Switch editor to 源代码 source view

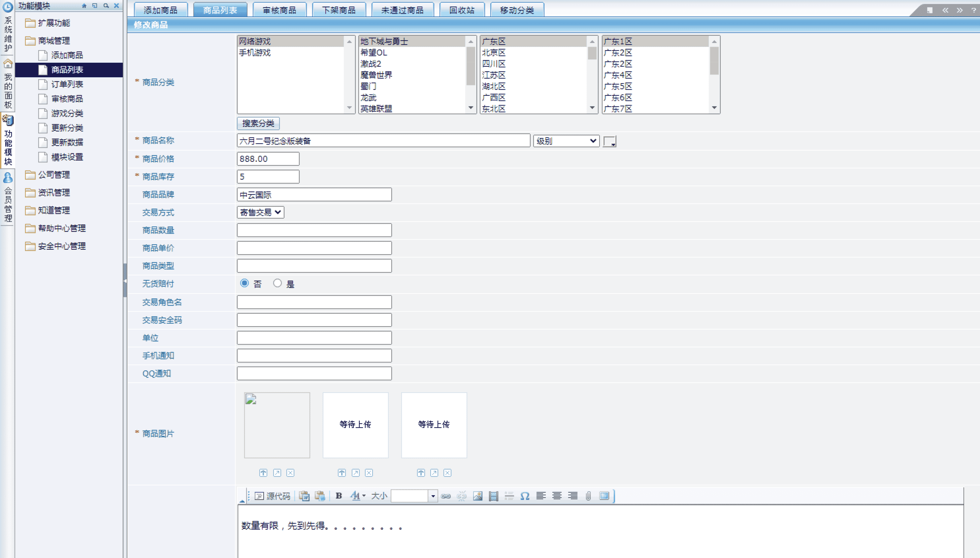coord(272,496)
